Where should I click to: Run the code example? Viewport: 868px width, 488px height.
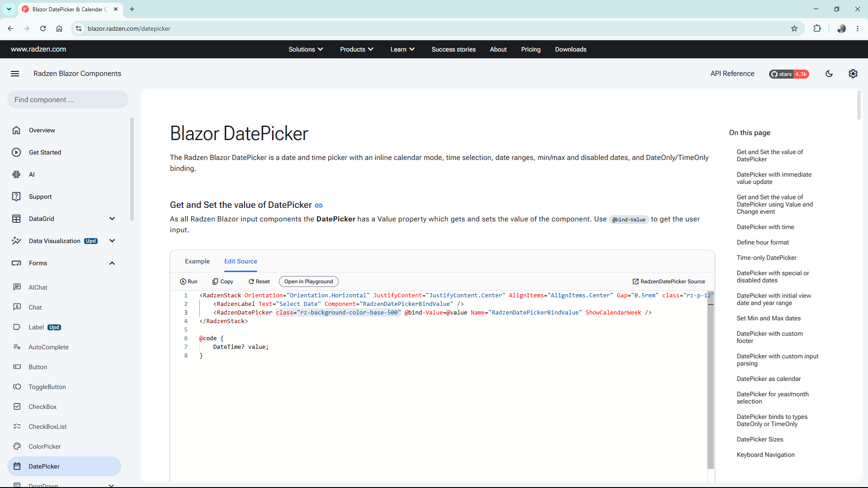189,282
